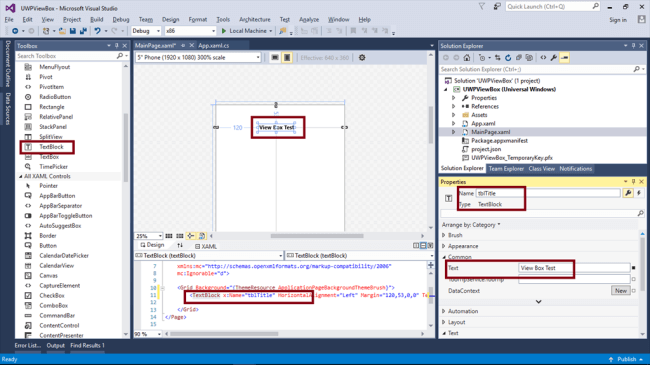Open the Debug configuration dropdown
Image resolution: width=650 pixels, height=365 pixels.
click(146, 31)
